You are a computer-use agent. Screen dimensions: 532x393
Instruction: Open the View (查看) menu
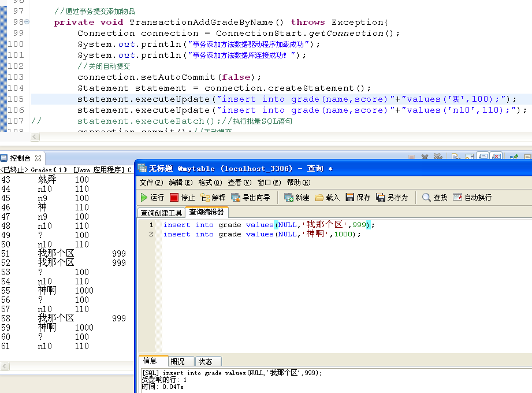240,183
